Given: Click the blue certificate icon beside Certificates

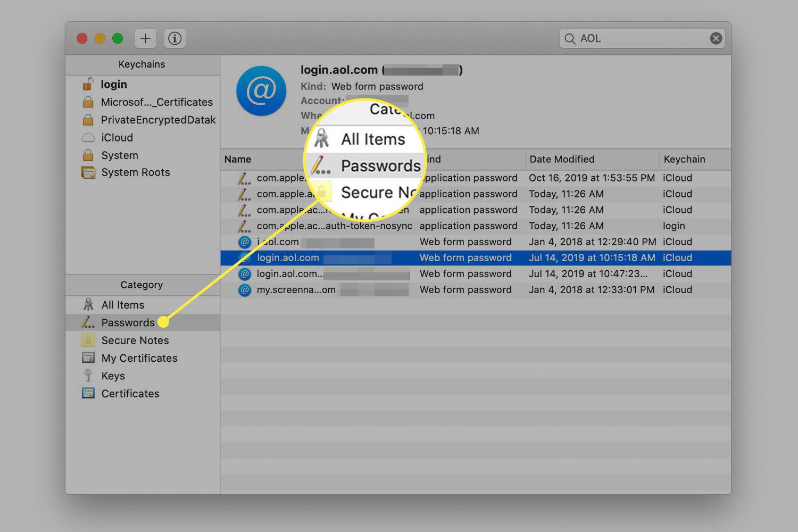Looking at the screenshot, I should [x=88, y=393].
